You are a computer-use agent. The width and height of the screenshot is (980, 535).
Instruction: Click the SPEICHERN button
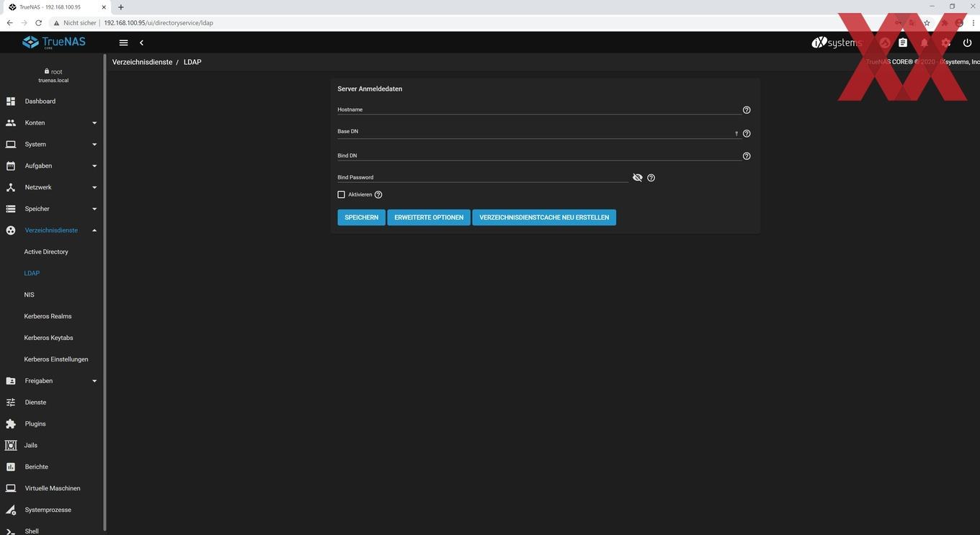coord(362,217)
